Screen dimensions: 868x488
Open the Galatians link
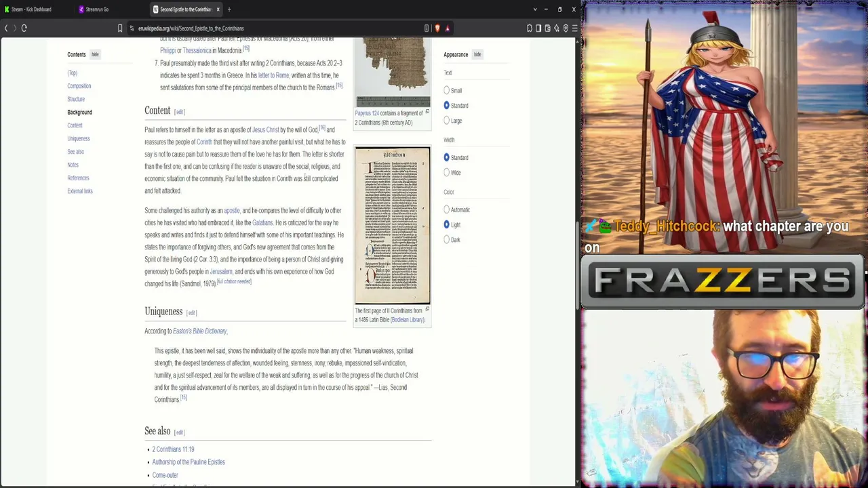click(262, 222)
